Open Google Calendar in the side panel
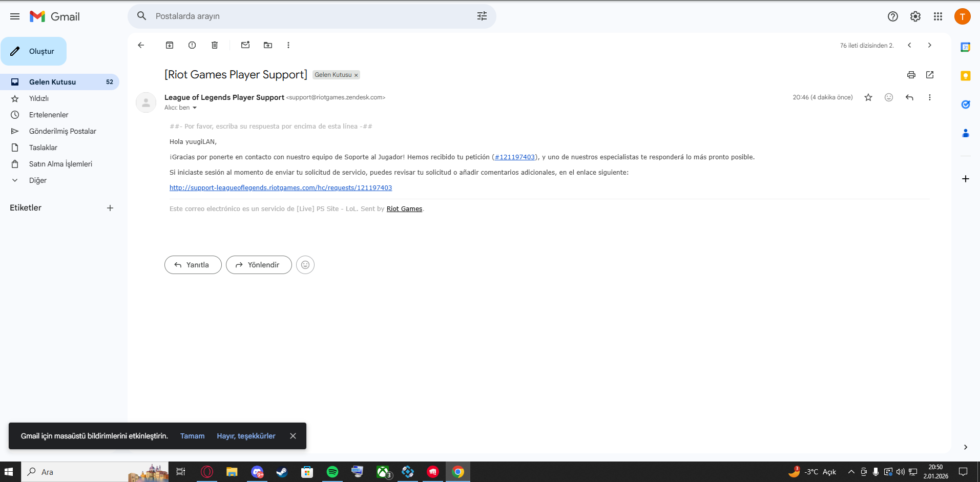Screen dimensions: 980x482 click(966, 47)
